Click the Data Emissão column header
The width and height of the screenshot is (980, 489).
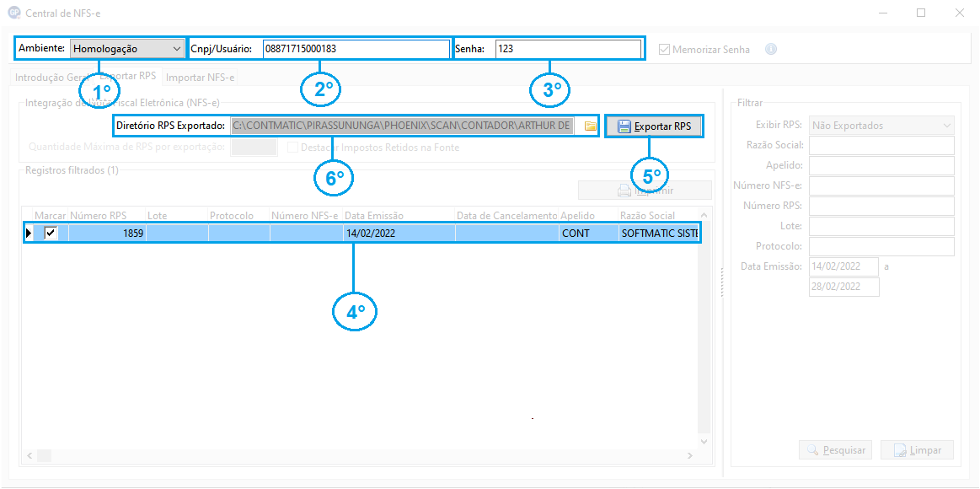399,215
